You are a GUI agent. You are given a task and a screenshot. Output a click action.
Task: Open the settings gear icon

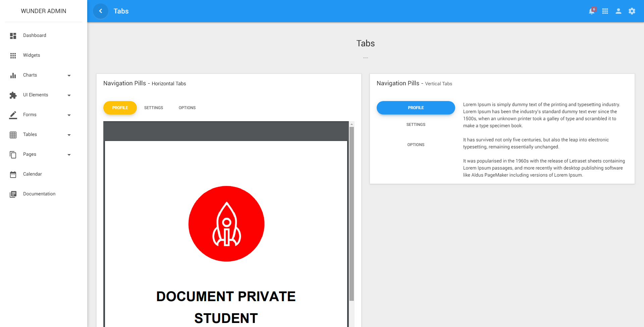(632, 11)
